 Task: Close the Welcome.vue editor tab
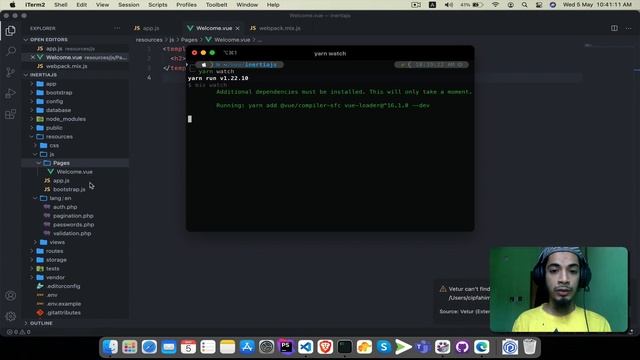coord(238,28)
